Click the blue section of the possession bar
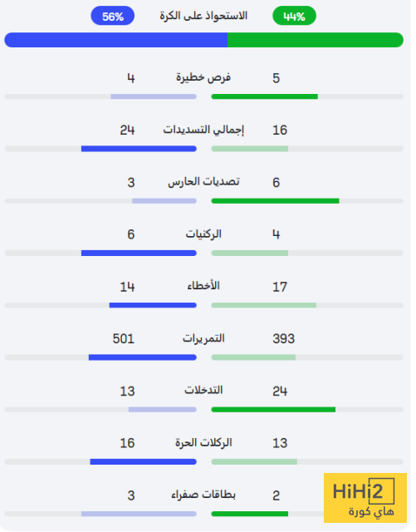Screen dimensions: 416x532 [117, 41]
